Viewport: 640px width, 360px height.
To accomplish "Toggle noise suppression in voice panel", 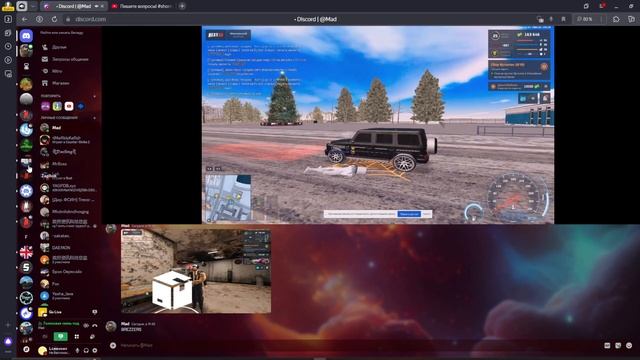I will click(86, 326).
